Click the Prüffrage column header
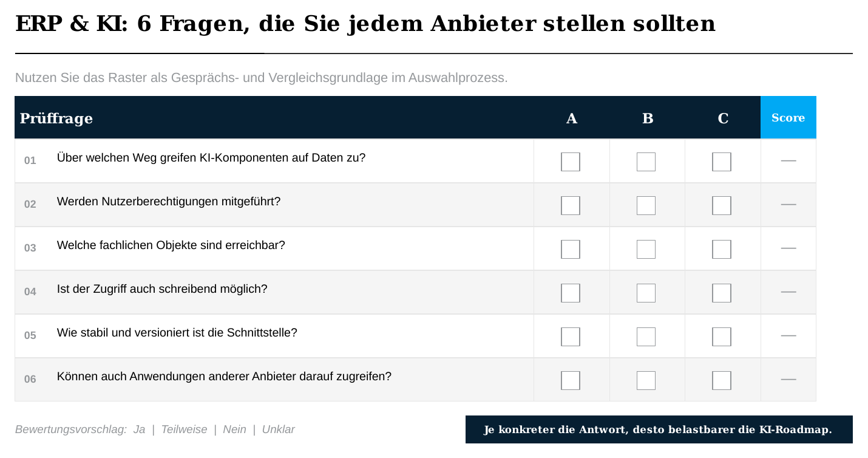 click(56, 118)
